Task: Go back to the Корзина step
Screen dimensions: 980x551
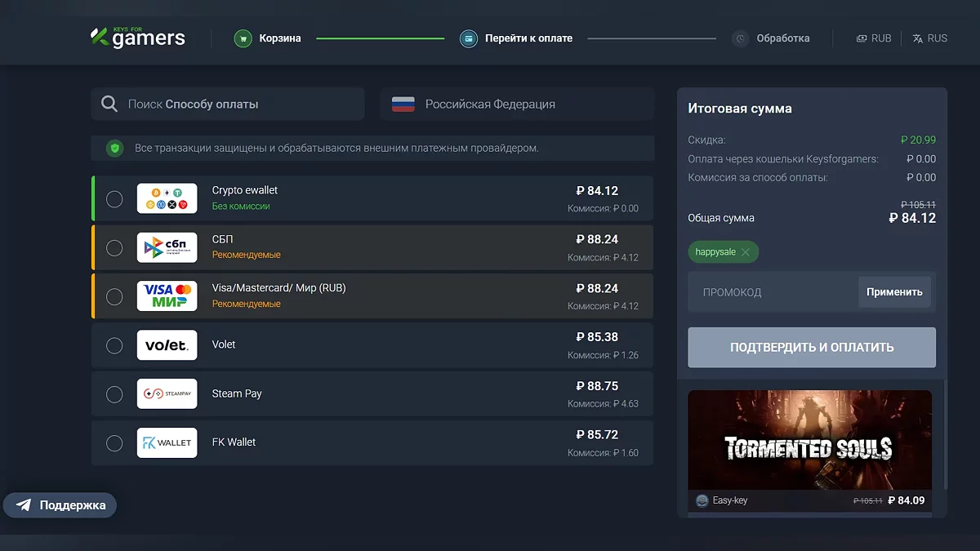Action: click(279, 38)
